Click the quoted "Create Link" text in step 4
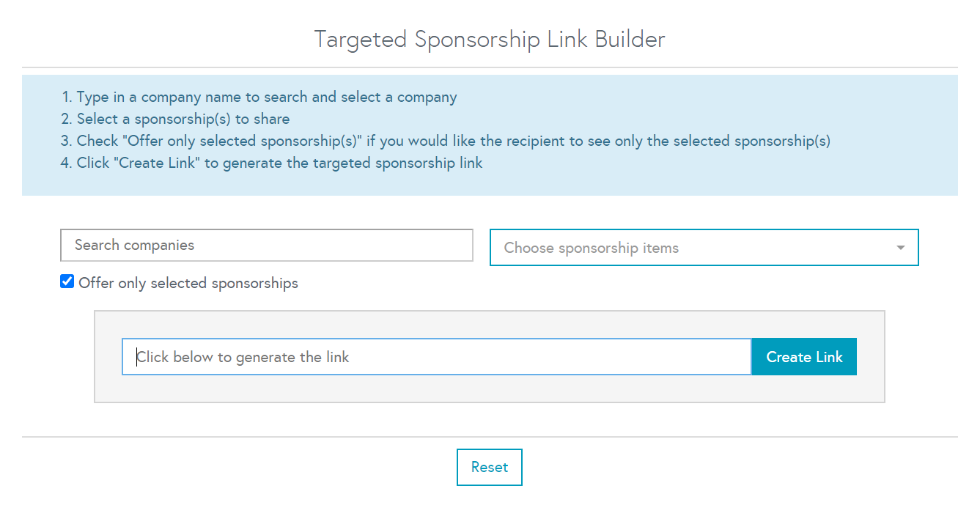This screenshot has height=508, width=980. pos(155,163)
